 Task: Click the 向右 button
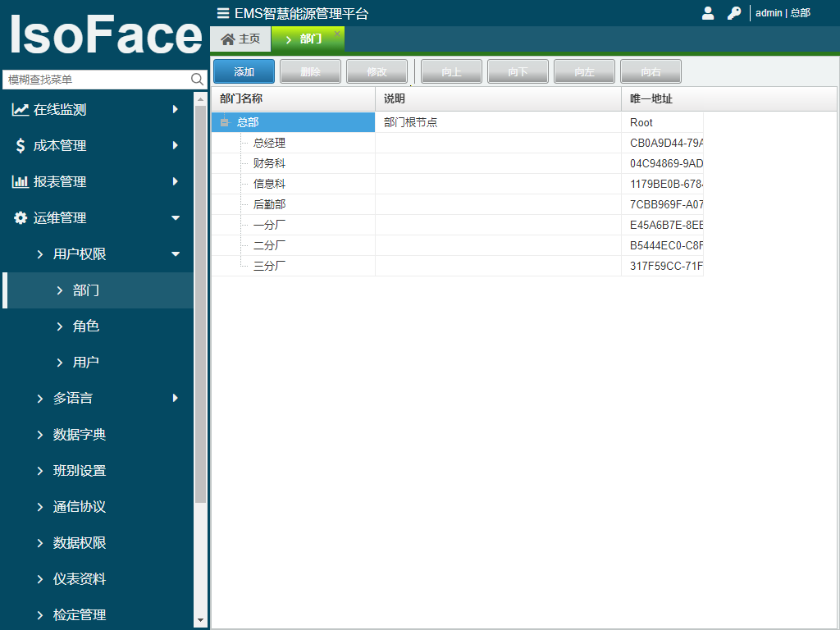click(651, 71)
